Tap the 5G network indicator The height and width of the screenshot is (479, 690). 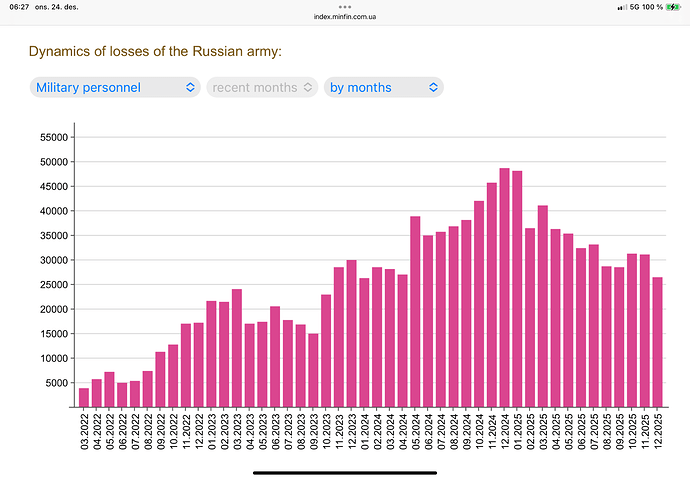(x=634, y=7)
